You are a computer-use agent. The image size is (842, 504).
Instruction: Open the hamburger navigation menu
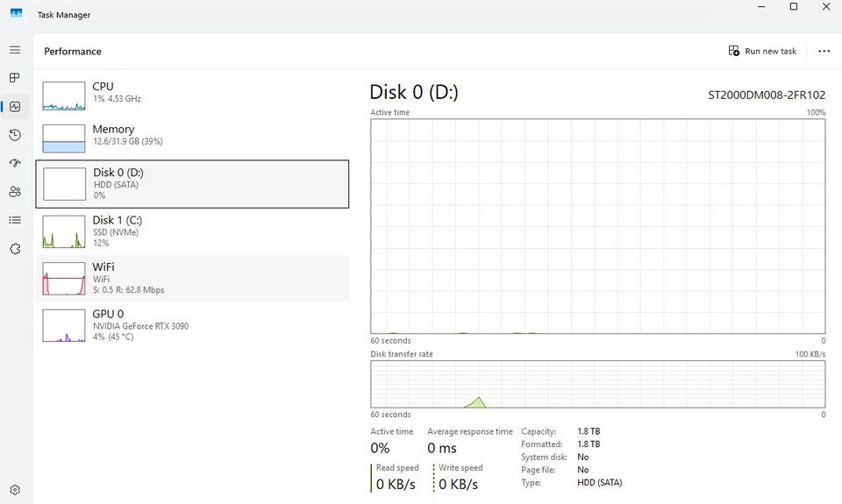[15, 50]
